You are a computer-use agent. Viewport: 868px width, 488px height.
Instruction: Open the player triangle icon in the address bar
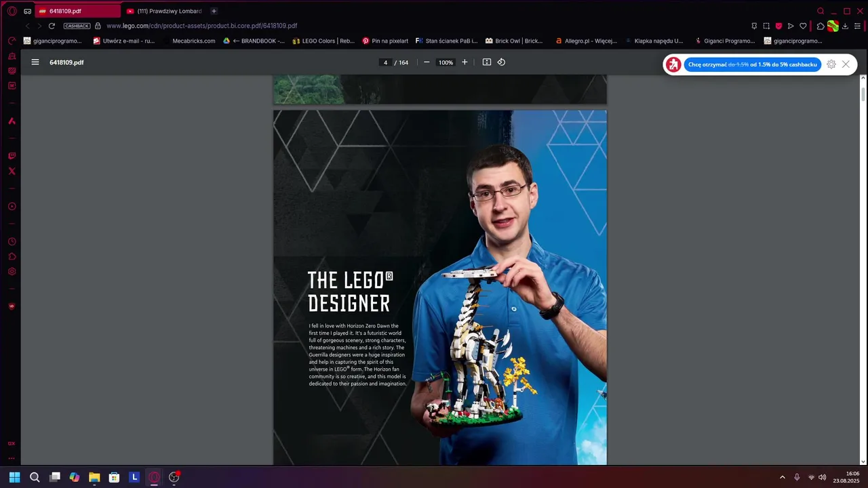[791, 26]
